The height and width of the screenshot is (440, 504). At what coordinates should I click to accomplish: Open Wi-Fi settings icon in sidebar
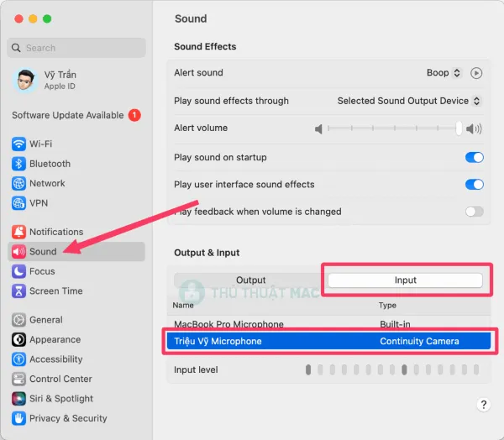pyautogui.click(x=18, y=144)
